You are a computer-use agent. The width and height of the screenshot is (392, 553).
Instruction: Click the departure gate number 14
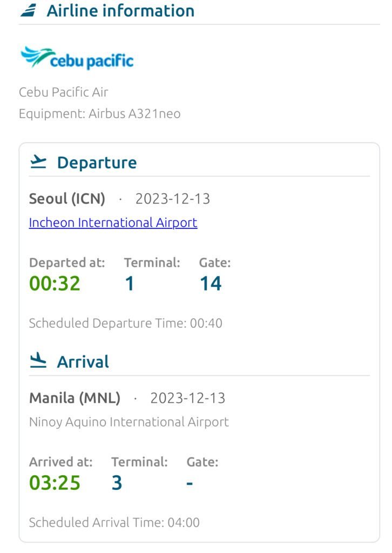[211, 284]
